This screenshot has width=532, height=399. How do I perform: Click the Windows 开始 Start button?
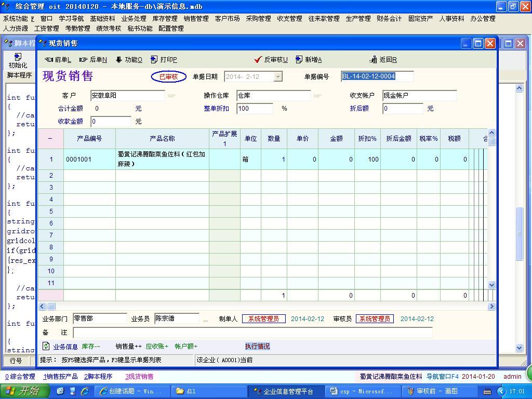pyautogui.click(x=24, y=391)
